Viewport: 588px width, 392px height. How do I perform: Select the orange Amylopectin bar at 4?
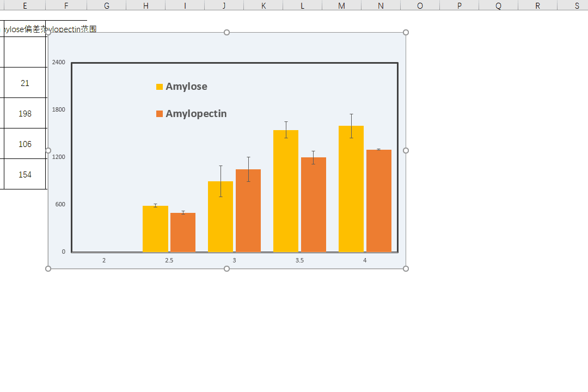[379, 201]
